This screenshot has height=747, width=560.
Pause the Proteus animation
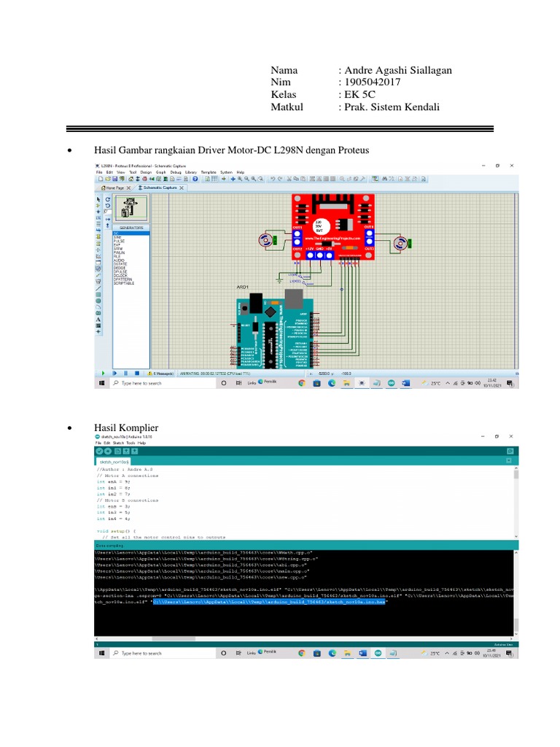click(x=125, y=373)
